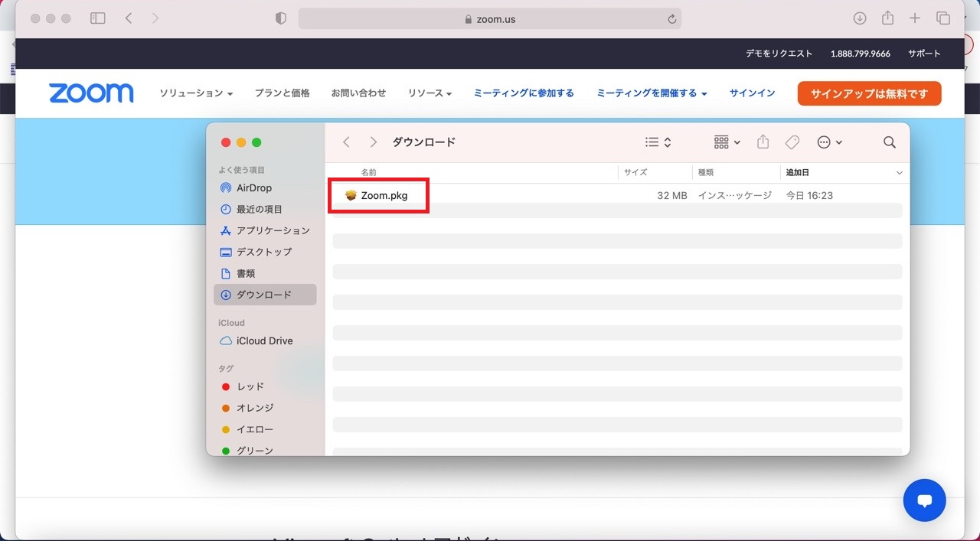Click サインアップは無料です button
980x541 pixels.
pos(869,93)
